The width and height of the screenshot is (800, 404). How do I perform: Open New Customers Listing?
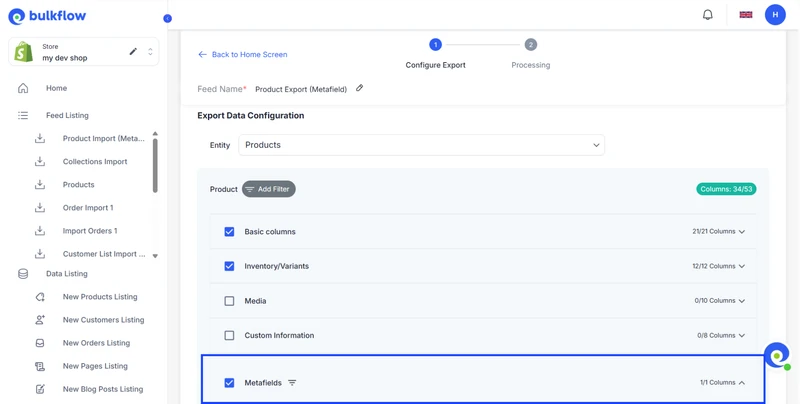pos(104,320)
